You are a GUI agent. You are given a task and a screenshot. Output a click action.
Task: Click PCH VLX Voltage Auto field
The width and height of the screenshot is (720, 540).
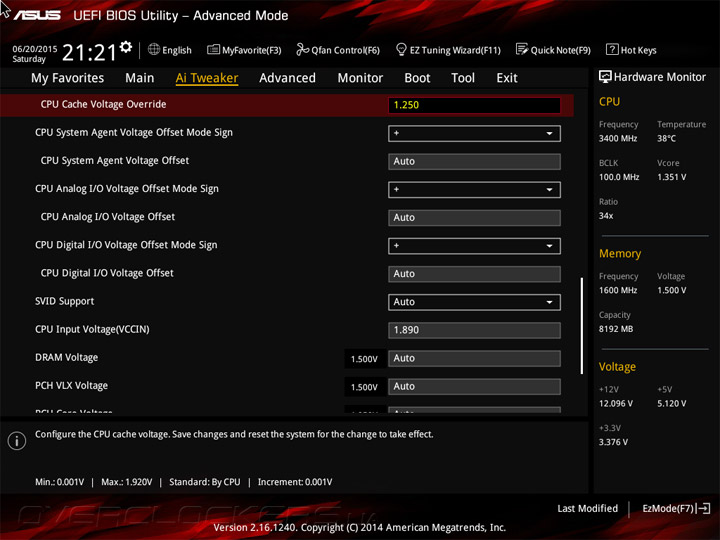click(474, 387)
